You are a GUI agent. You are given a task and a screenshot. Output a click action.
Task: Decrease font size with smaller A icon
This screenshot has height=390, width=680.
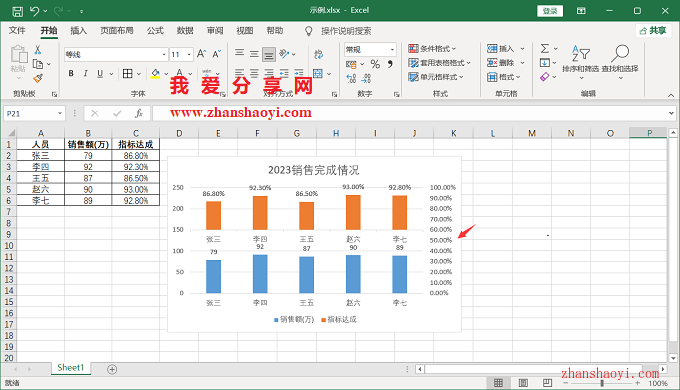(x=216, y=54)
